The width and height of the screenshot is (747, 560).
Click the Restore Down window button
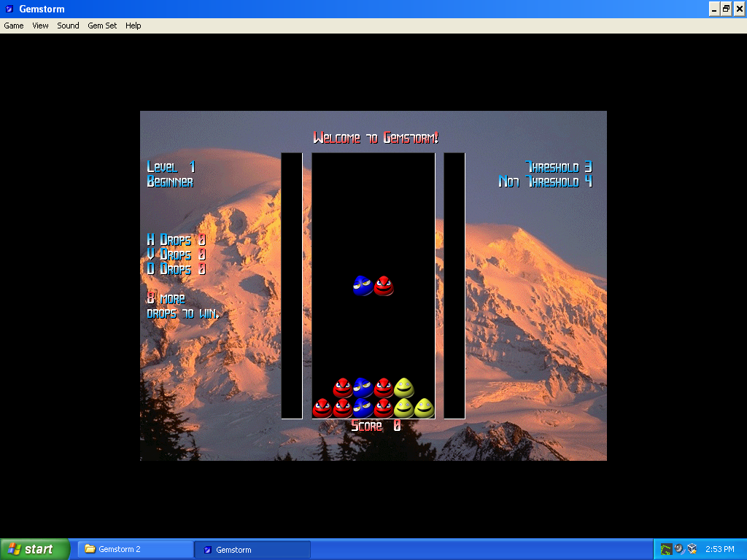coord(726,9)
